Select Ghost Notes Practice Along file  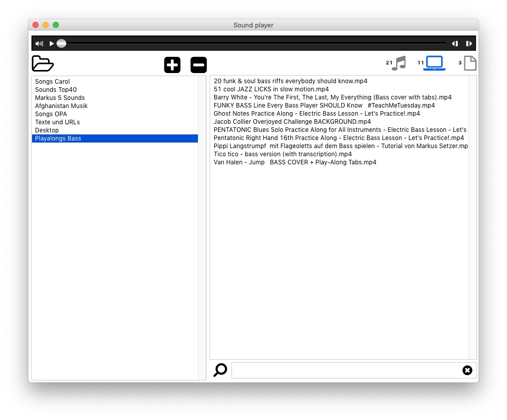click(x=339, y=114)
